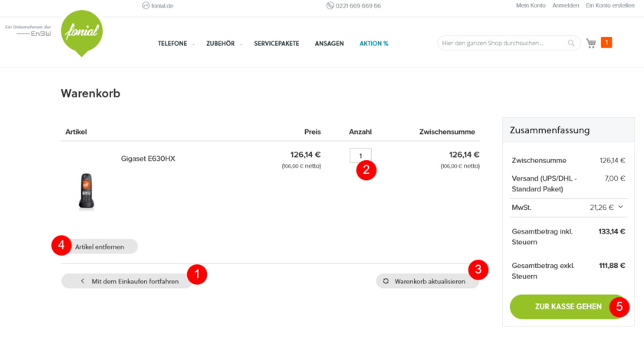Click the refresh icon in Warenkorb aktualisieren
This screenshot has height=340, width=644.
pyautogui.click(x=386, y=281)
